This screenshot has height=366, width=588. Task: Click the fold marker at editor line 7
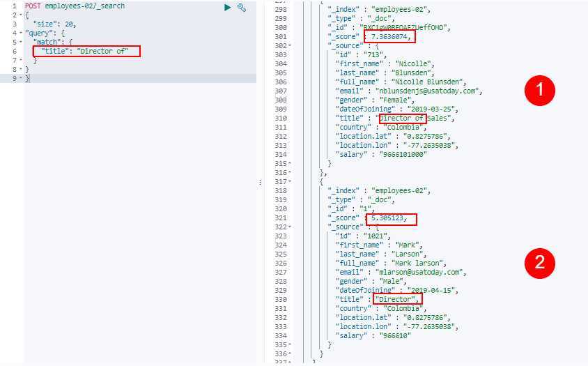pos(21,60)
